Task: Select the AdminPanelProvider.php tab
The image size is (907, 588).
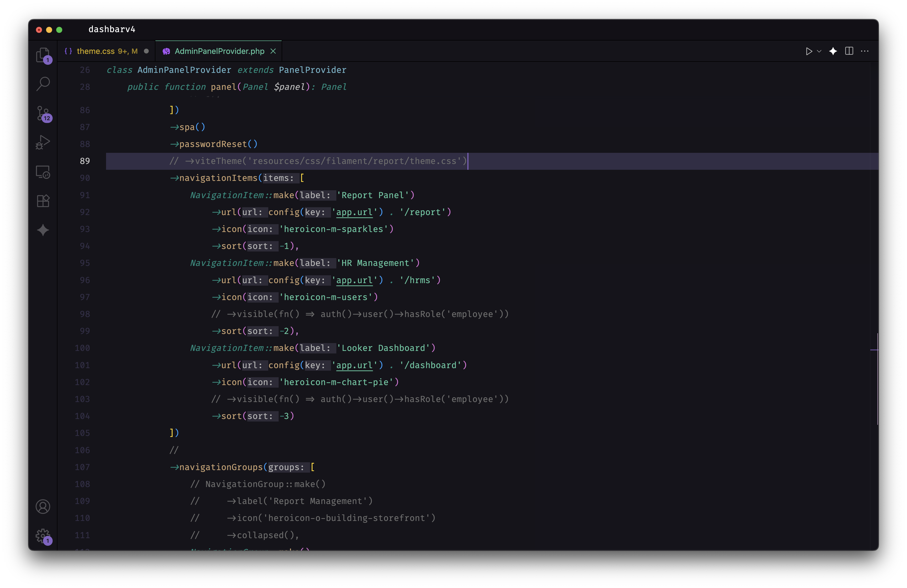Action: (x=219, y=51)
